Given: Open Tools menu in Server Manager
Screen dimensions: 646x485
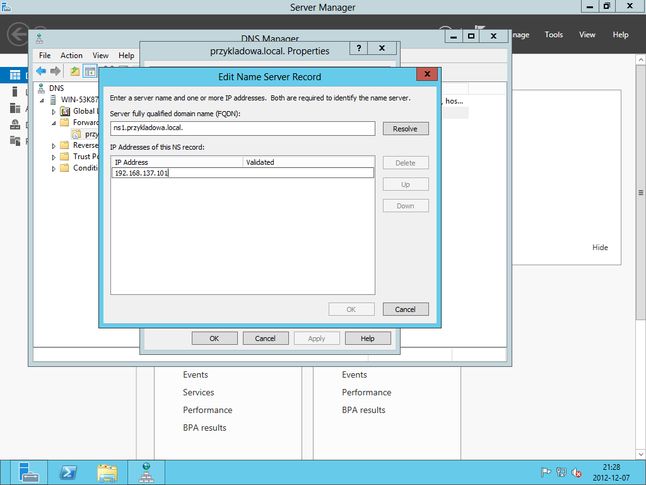Looking at the screenshot, I should tap(553, 35).
